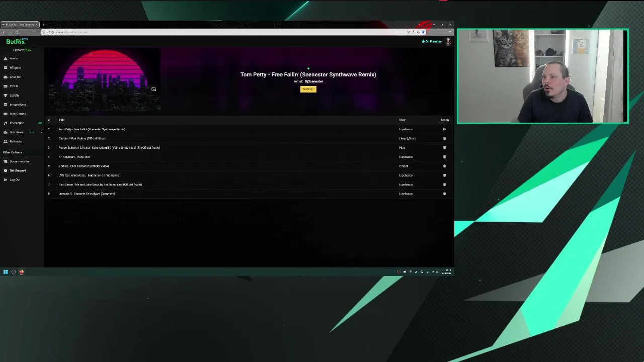
Task: Click picture-in-picture icon on video
Action: (x=153, y=89)
